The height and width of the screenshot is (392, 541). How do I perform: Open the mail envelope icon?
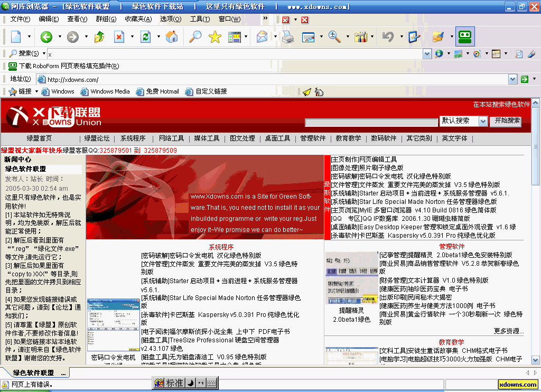coord(262,36)
